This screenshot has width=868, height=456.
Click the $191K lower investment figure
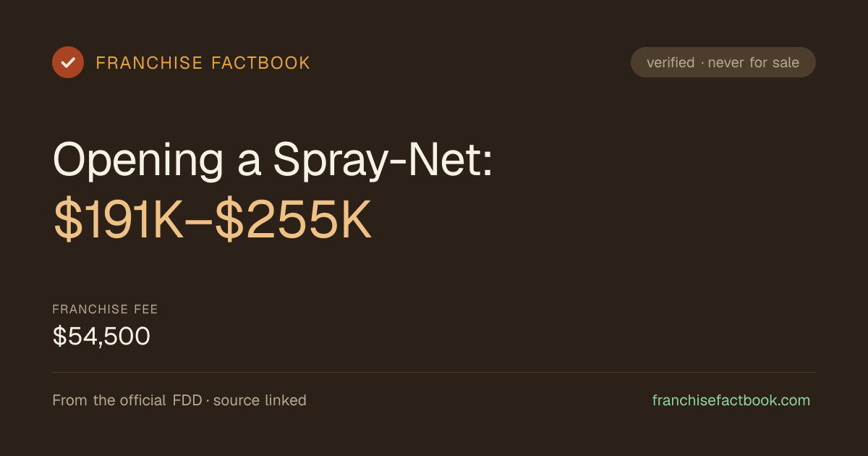point(119,221)
